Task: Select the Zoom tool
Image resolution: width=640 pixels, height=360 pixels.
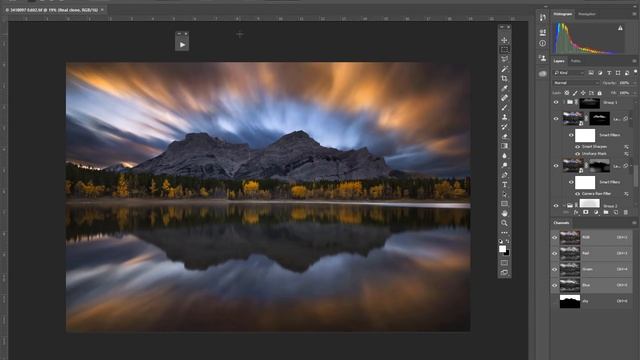Action: (x=504, y=223)
